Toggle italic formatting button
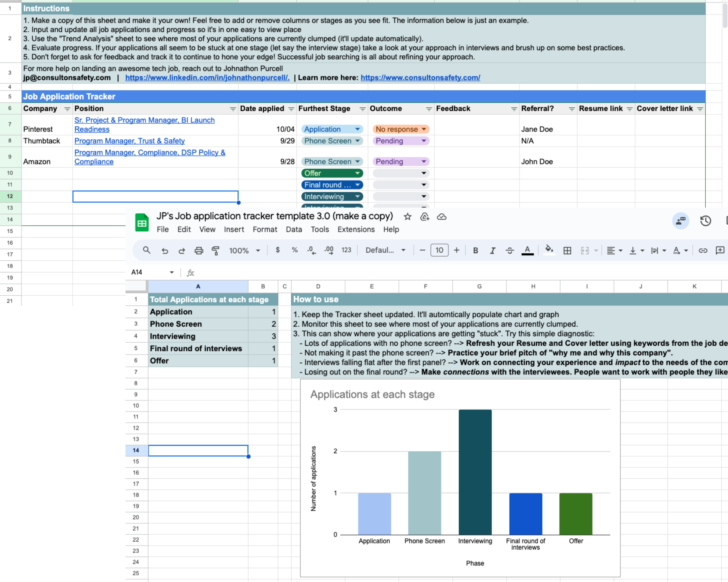This screenshot has height=582, width=728. [493, 250]
